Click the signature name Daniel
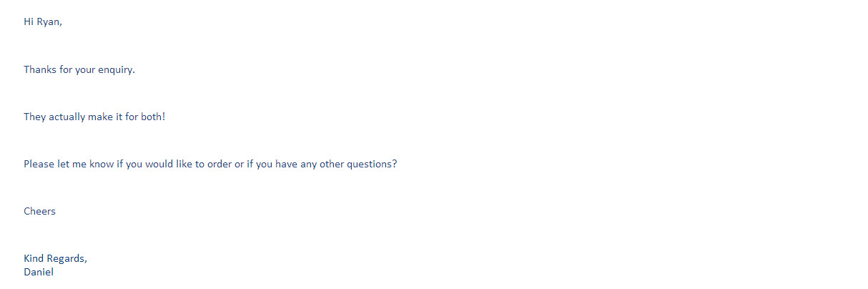 point(39,272)
